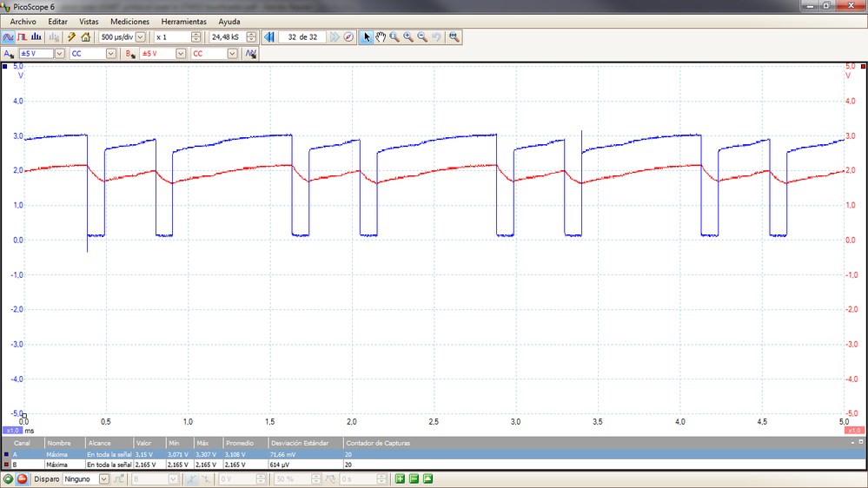Open the Herramientas menu
The image size is (868, 488).
184,22
